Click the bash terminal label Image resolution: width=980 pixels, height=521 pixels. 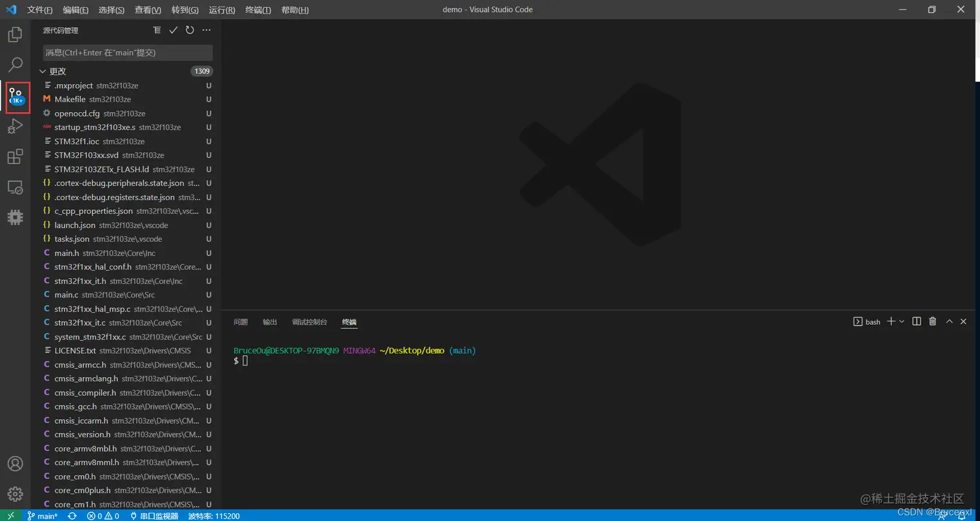click(x=867, y=321)
